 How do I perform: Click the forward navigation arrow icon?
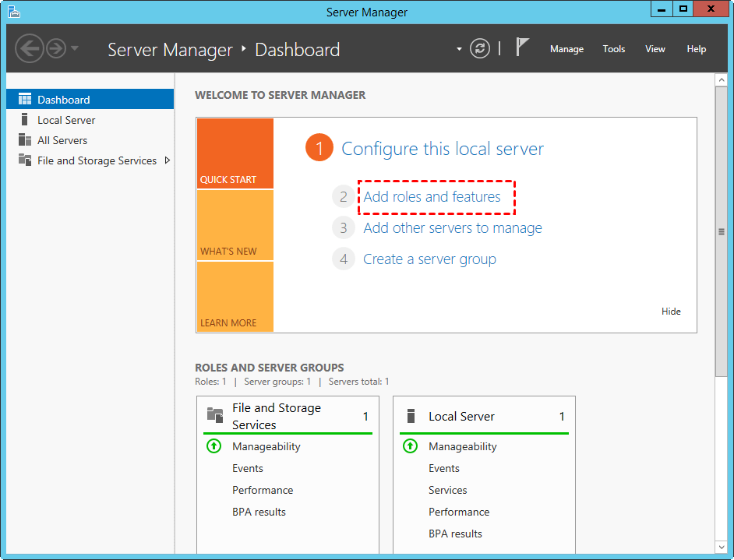click(x=56, y=49)
